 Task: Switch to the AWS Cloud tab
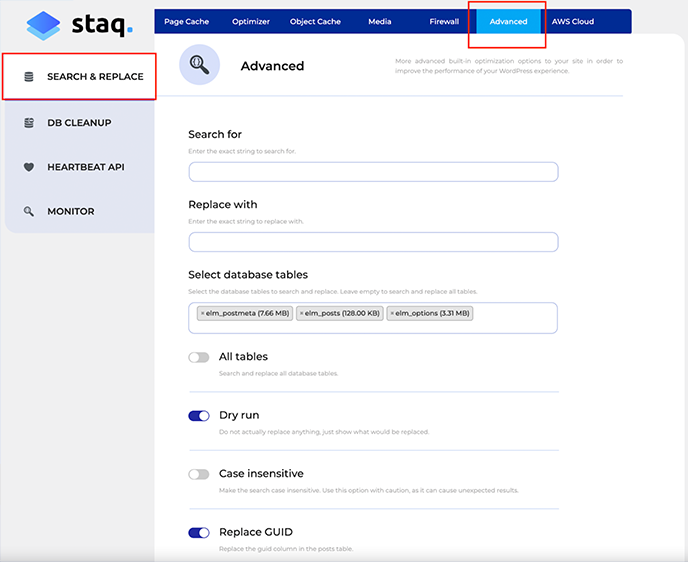pos(573,21)
